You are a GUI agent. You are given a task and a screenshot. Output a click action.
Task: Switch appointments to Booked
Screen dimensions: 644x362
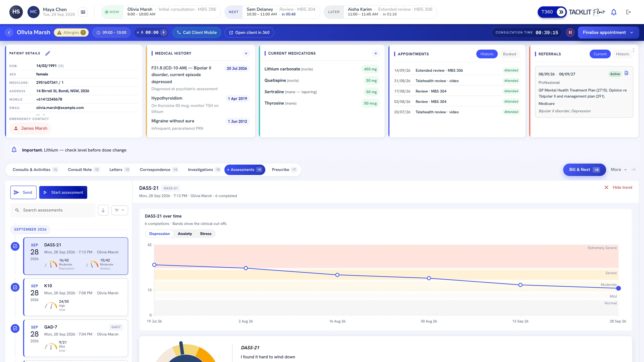click(509, 54)
